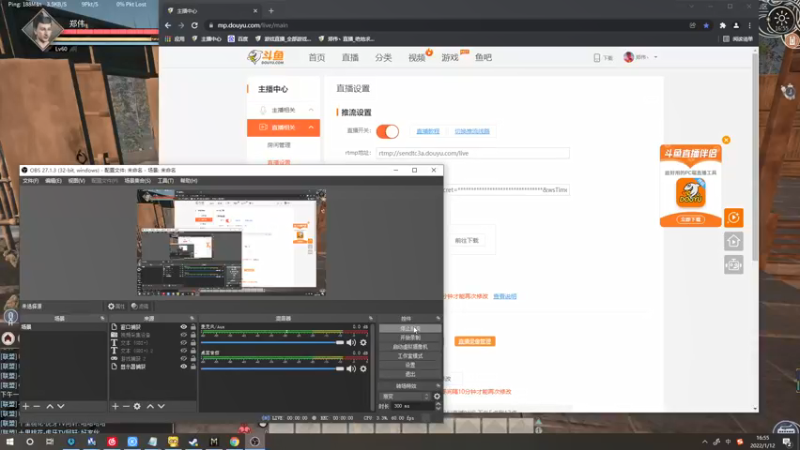The image size is (800, 450).
Task: Toggle visibility of the 游戏捕获 2 source
Action: tap(183, 359)
